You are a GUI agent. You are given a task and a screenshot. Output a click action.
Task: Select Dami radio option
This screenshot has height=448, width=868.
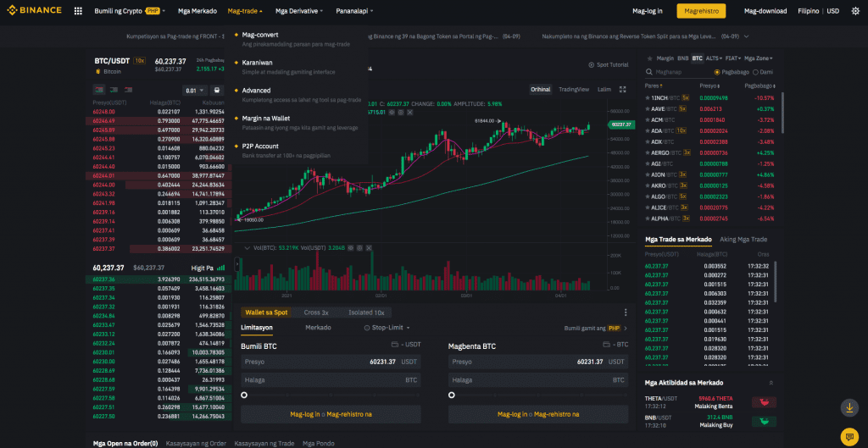pyautogui.click(x=763, y=72)
